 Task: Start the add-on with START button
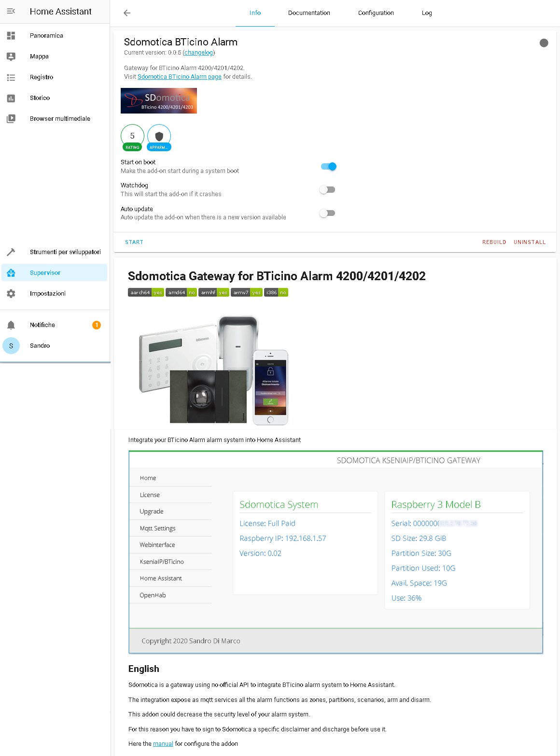click(134, 242)
